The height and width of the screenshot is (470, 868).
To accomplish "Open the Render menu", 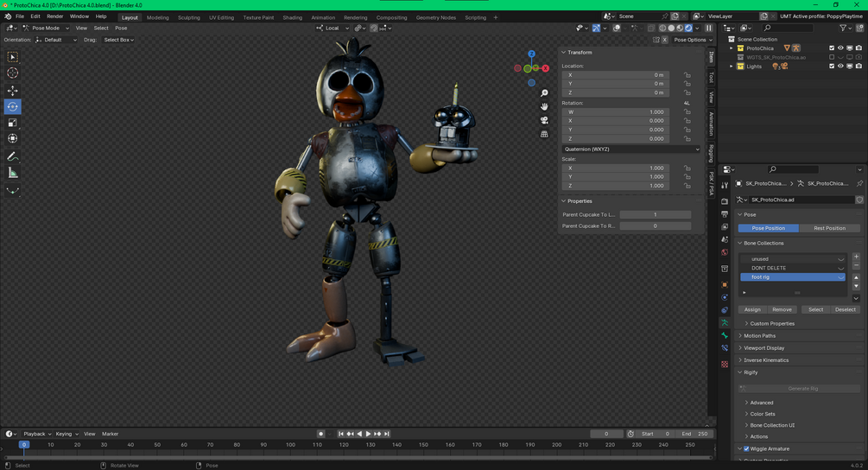I will pyautogui.click(x=54, y=16).
